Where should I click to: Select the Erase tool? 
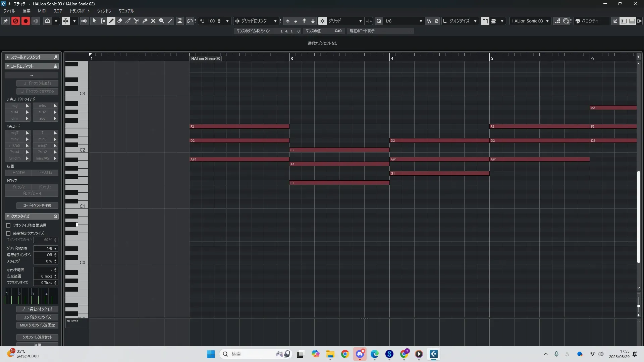coord(120,21)
